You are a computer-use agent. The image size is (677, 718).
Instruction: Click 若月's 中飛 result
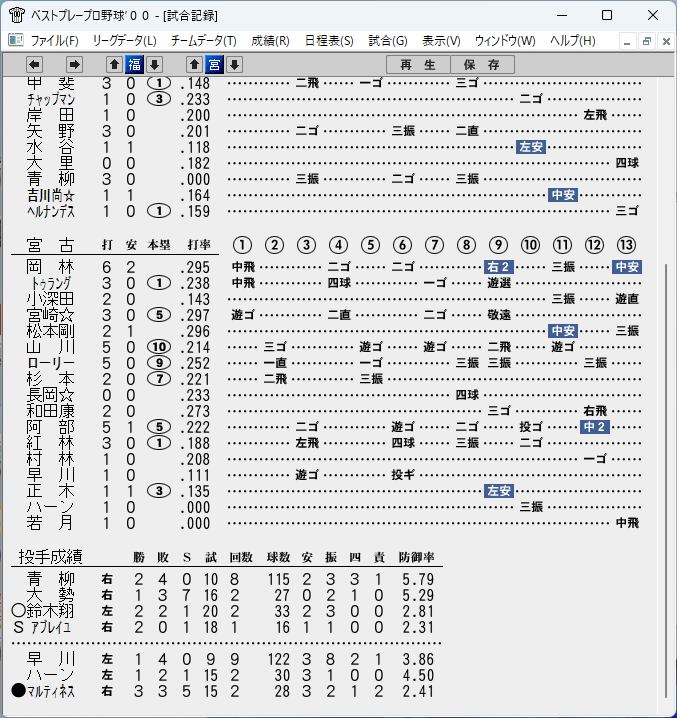627,523
